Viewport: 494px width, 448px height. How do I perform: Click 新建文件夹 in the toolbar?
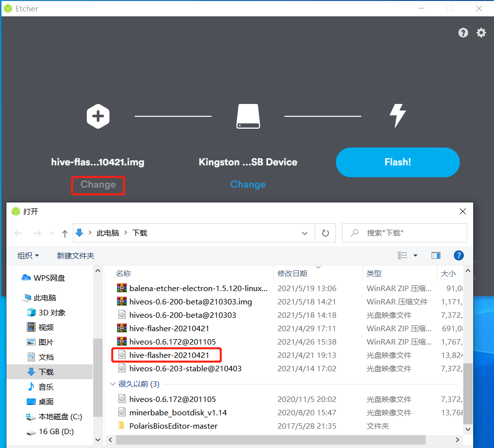(x=75, y=255)
